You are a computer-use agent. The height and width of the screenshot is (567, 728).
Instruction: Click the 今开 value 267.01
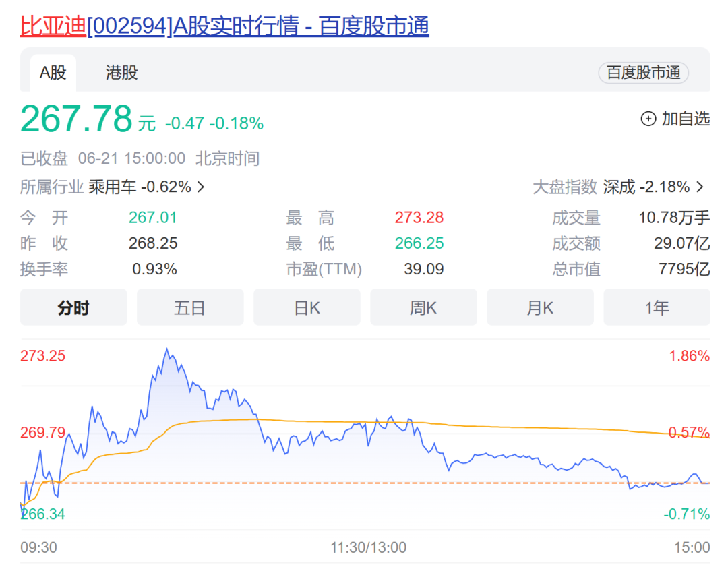tap(153, 218)
